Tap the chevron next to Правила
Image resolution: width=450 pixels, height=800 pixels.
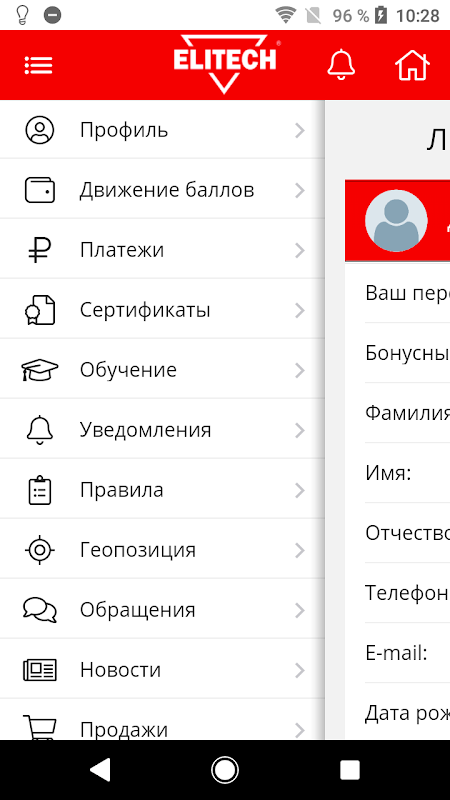tap(300, 490)
